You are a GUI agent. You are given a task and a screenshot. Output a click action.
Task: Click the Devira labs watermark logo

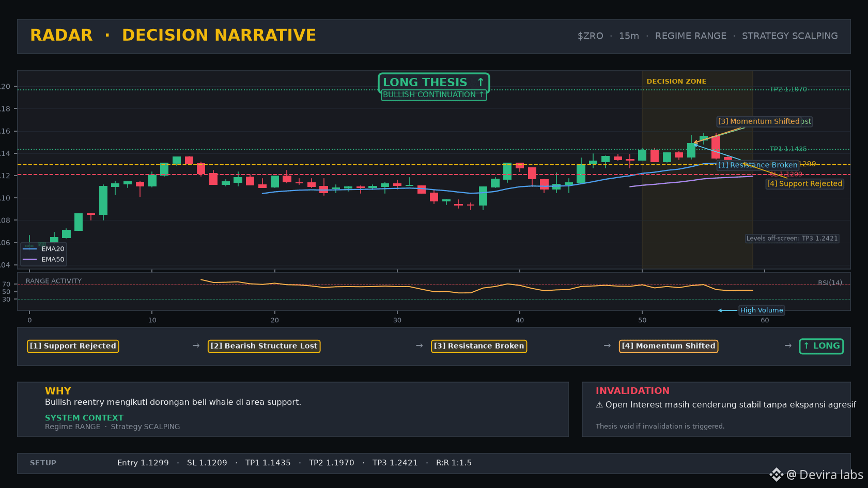point(777,475)
